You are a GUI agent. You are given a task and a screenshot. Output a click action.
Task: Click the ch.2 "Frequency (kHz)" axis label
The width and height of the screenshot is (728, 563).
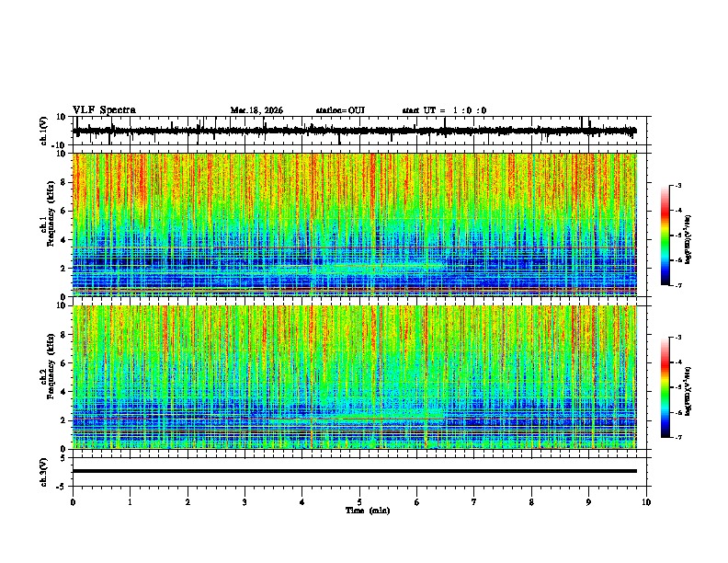click(51, 366)
